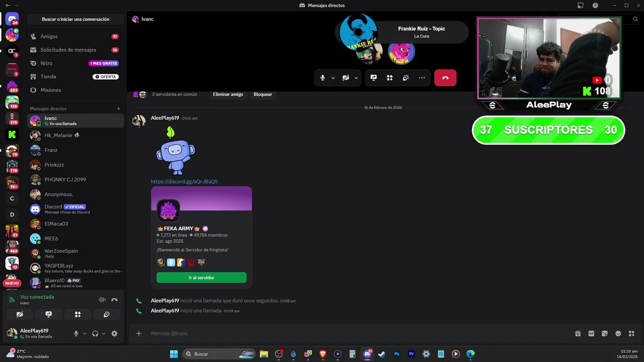Open Photoshop from the taskbar
Viewport: 644px width, 362px height.
point(396,354)
